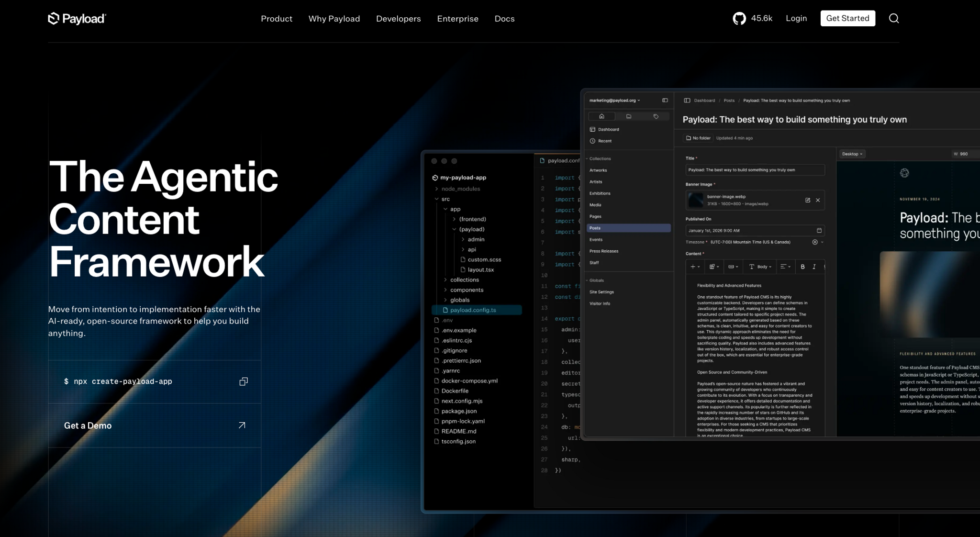The image size is (980, 537).
Task: Select payload.config.ts in the file tree
Action: coord(477,310)
